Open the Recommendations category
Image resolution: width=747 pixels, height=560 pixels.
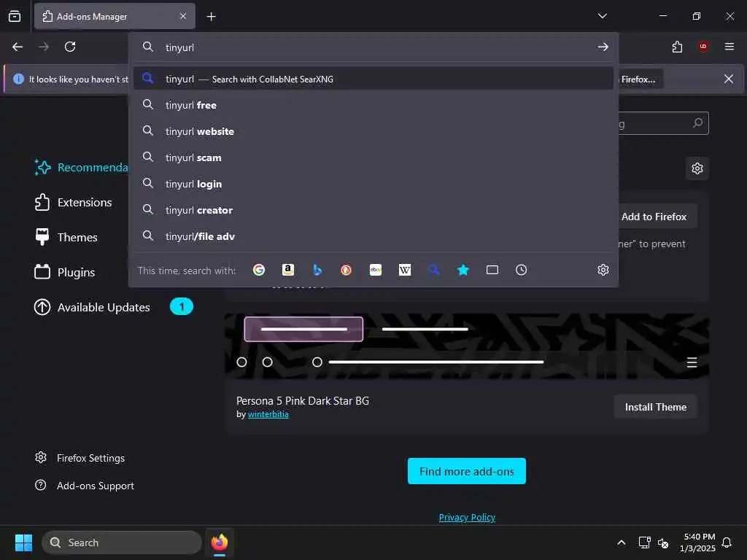point(81,168)
